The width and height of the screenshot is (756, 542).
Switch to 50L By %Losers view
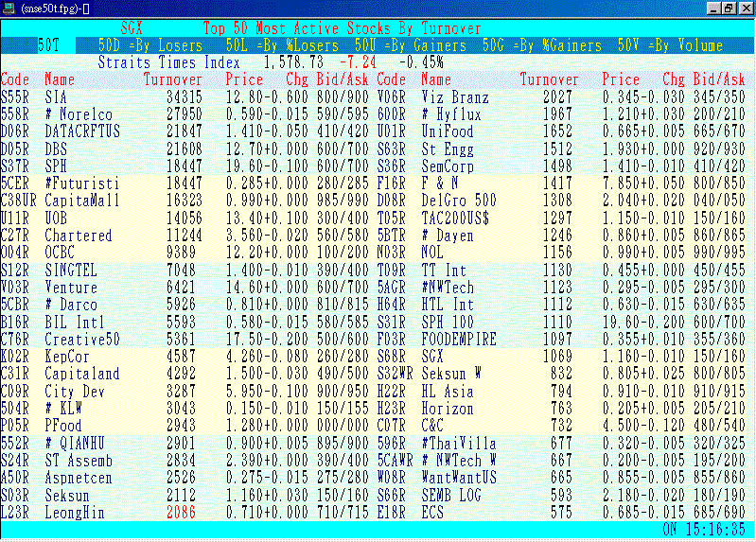pyautogui.click(x=283, y=45)
